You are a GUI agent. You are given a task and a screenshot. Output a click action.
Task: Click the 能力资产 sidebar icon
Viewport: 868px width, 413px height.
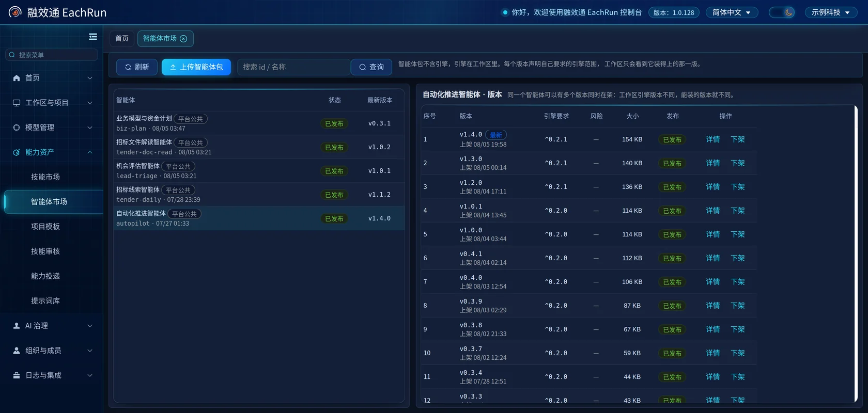pos(17,152)
